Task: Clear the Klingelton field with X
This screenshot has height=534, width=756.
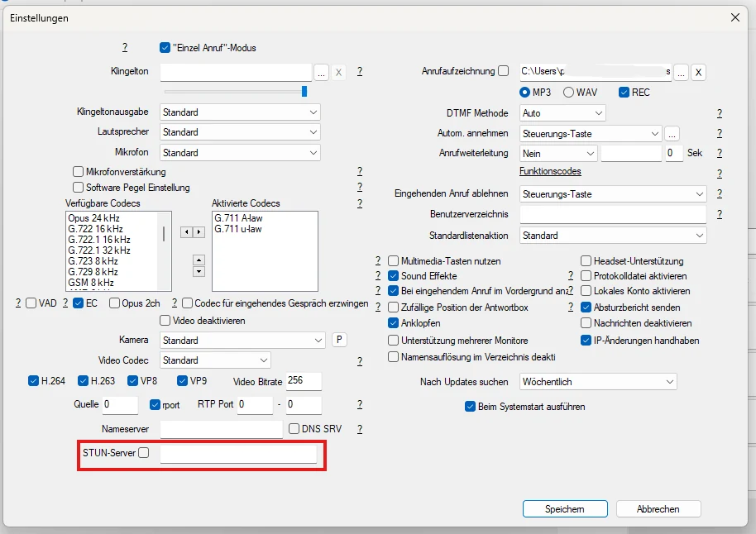Action: [338, 72]
